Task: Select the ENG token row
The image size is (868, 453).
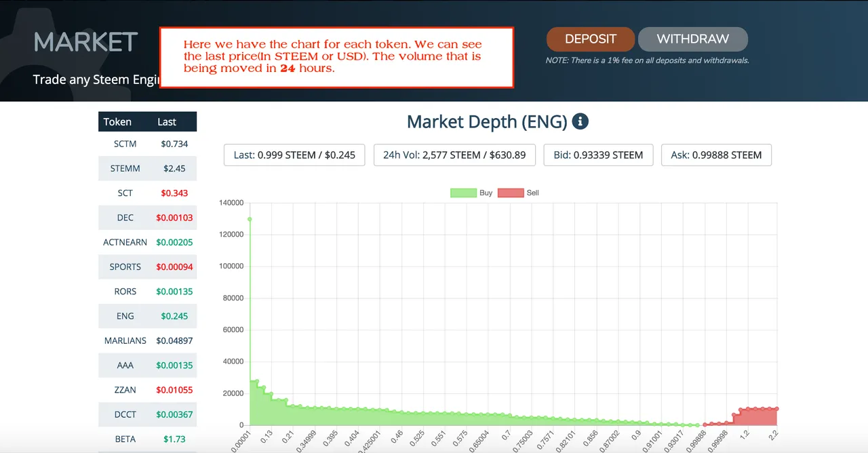Action: pyautogui.click(x=147, y=316)
